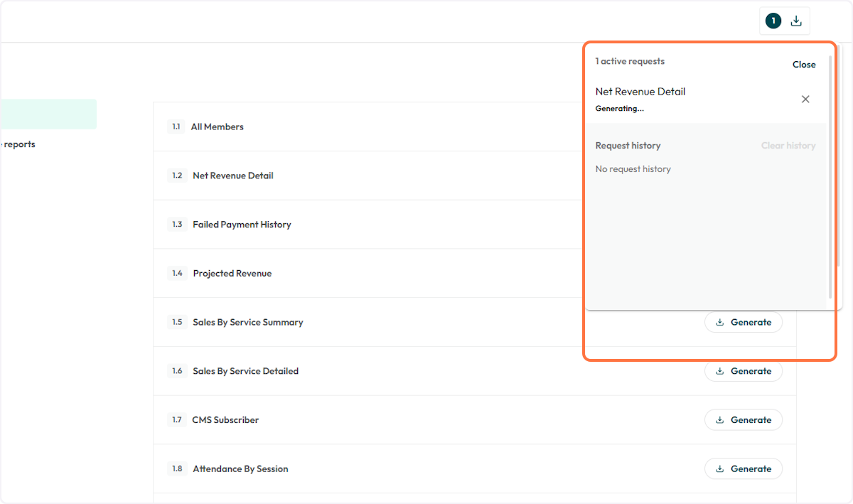
Task: Generate the CMS Subscriber report
Action: point(744,419)
